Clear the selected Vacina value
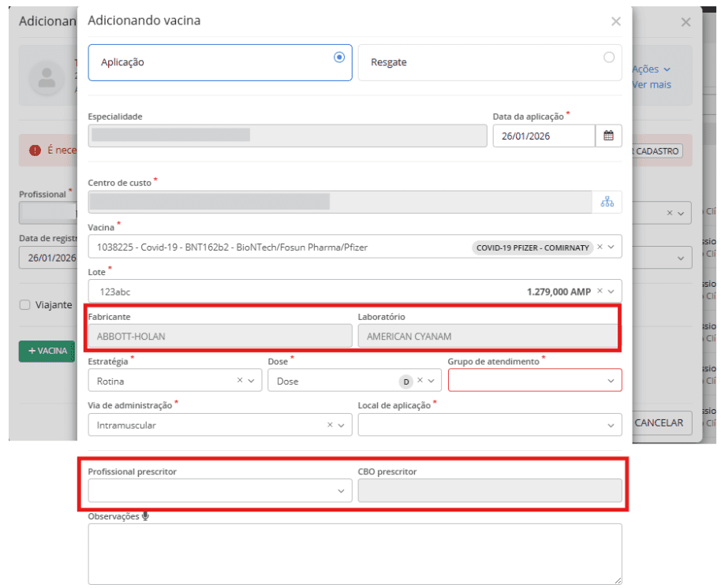 (x=600, y=247)
